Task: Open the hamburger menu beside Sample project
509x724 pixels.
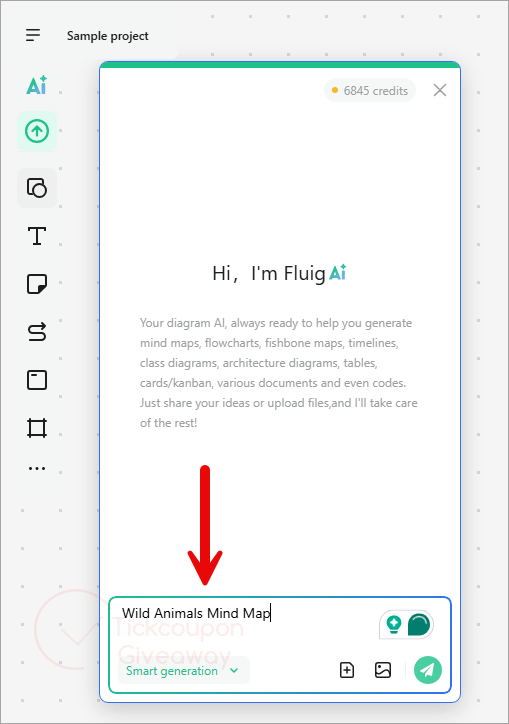Action: pos(33,35)
